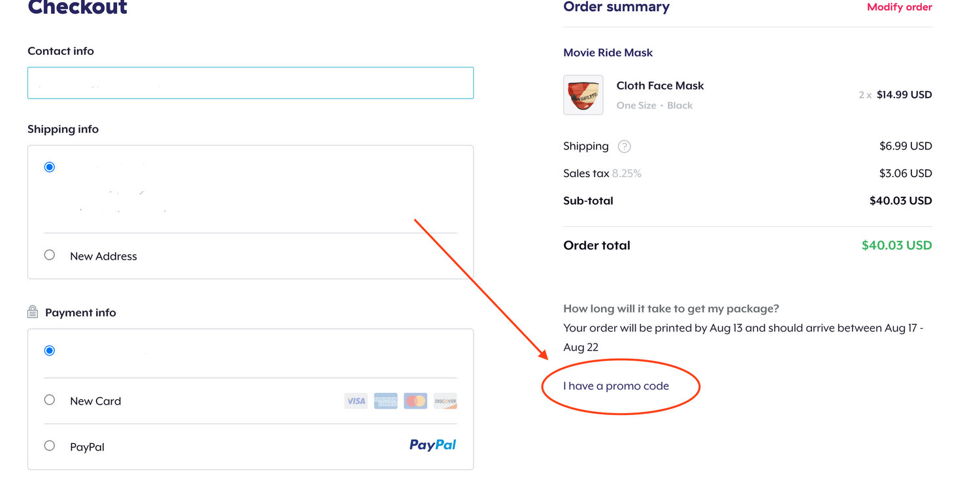Open the Cloth Face Mask product thumbnail
The image size is (980, 487).
click(x=583, y=95)
